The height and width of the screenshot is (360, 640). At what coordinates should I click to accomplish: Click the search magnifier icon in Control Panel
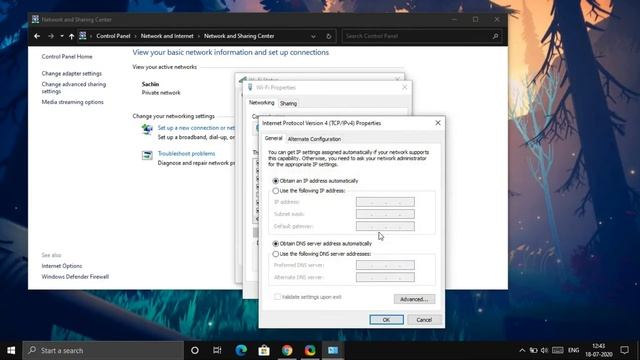[495, 36]
